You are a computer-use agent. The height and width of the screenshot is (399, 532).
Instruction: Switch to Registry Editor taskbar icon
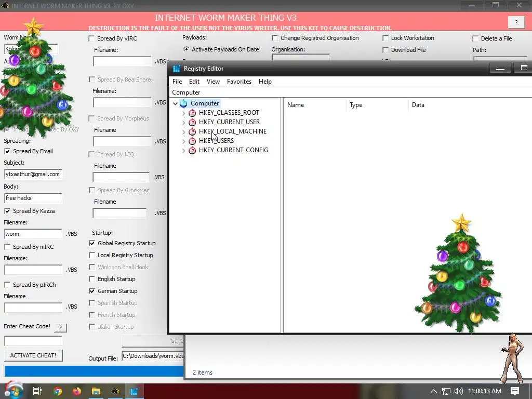[x=134, y=391]
